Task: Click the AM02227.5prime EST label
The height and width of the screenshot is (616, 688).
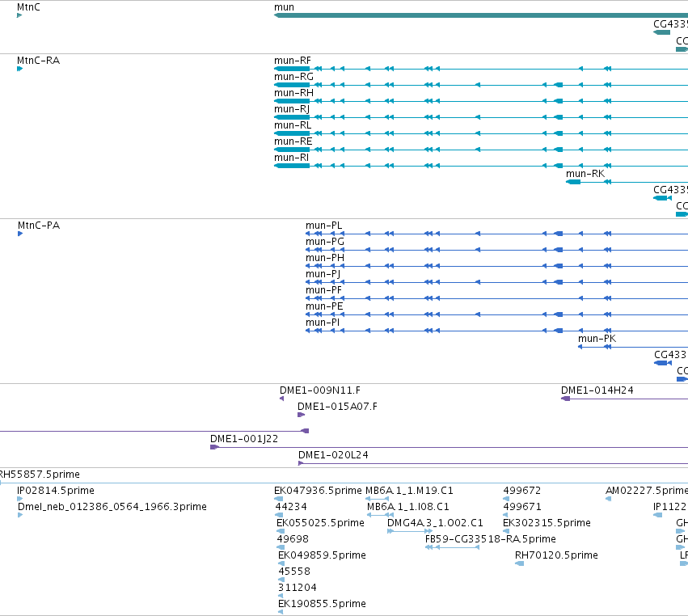Action: 647,491
